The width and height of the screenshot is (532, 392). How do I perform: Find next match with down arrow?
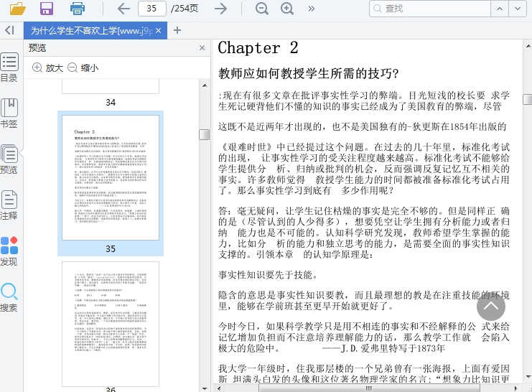pos(518,9)
